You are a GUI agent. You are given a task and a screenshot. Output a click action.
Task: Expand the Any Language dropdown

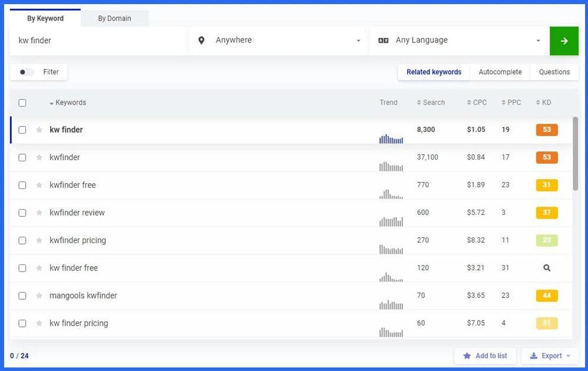[459, 41]
